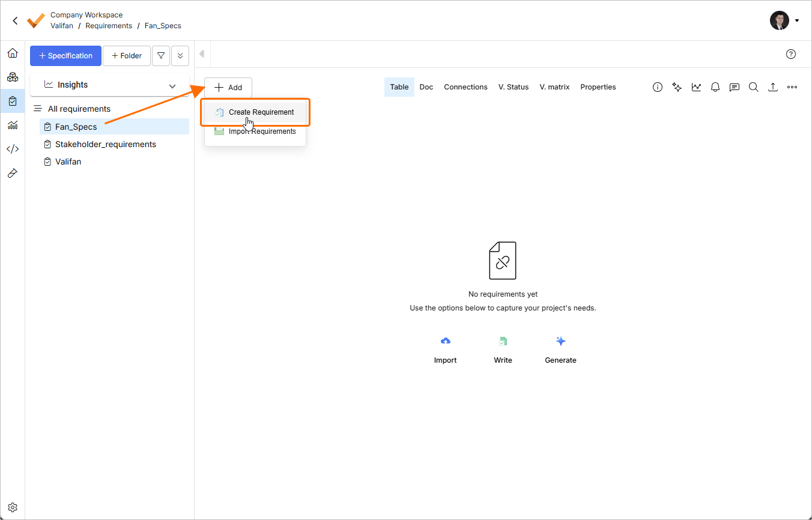
Task: Open the test tube sidebar icon
Action: click(13, 173)
